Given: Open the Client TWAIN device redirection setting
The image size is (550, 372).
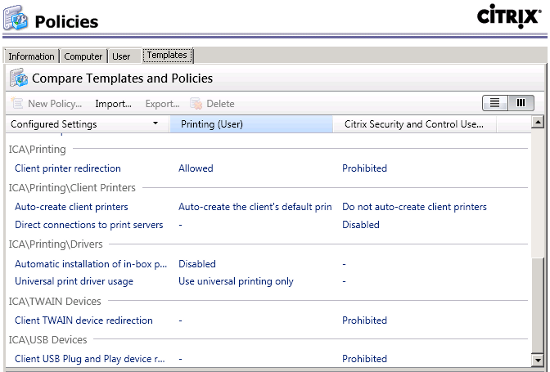Looking at the screenshot, I should 83,320.
